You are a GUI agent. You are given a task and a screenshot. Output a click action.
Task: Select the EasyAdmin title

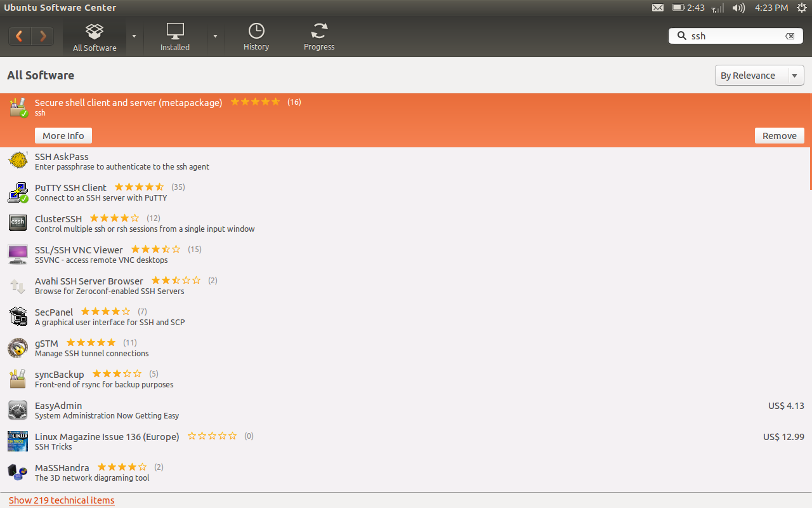tap(58, 406)
